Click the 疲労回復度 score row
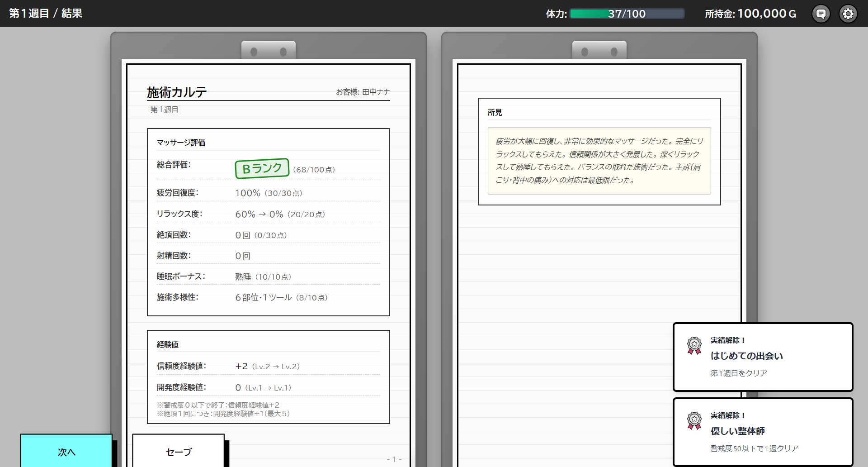Image resolution: width=868 pixels, height=467 pixels. pyautogui.click(x=268, y=193)
